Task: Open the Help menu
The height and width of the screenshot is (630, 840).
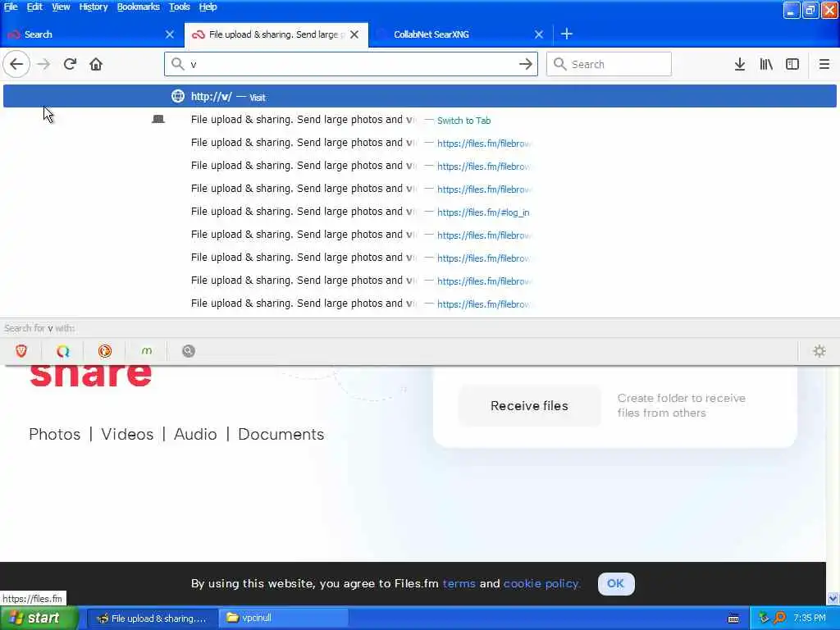Action: point(208,7)
